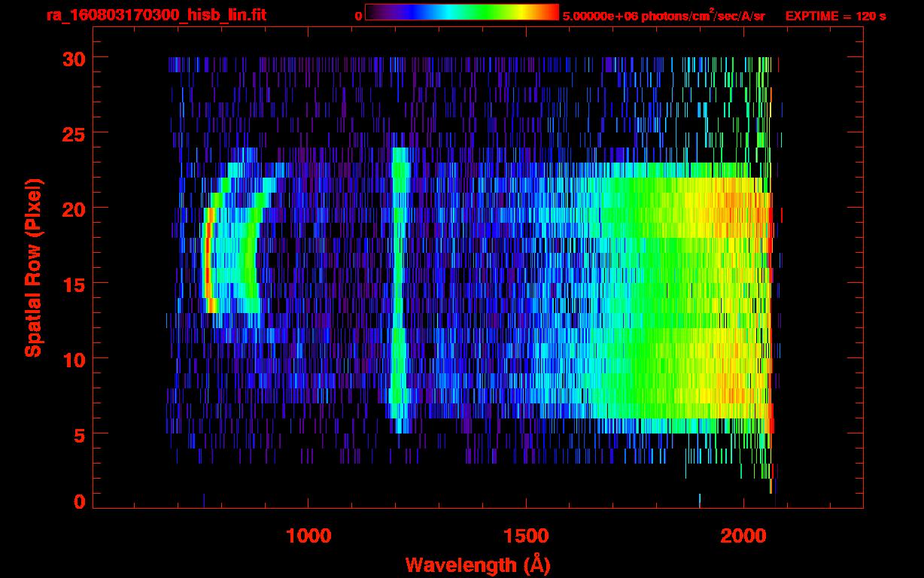924x578 pixels.
Task: Click the 2000 wavelength axis tick label
Action: point(743,536)
